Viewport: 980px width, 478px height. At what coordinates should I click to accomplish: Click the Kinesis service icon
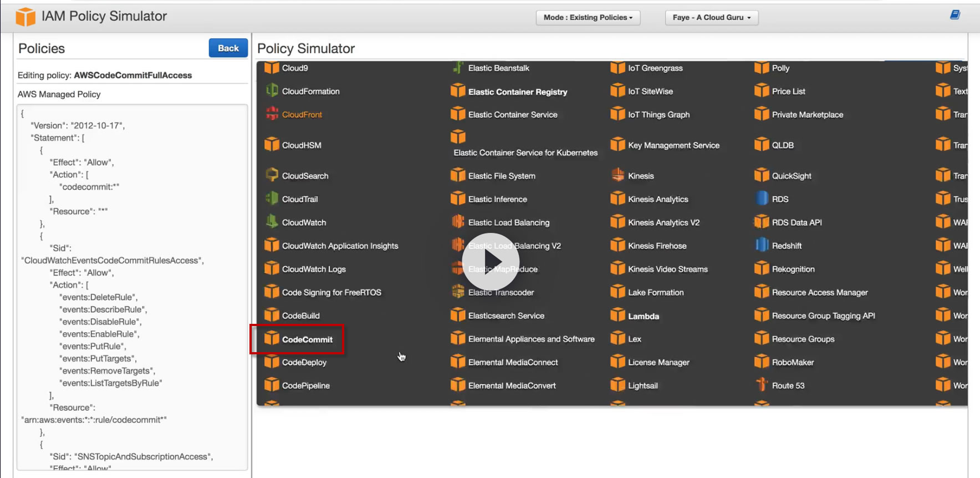pyautogui.click(x=617, y=175)
